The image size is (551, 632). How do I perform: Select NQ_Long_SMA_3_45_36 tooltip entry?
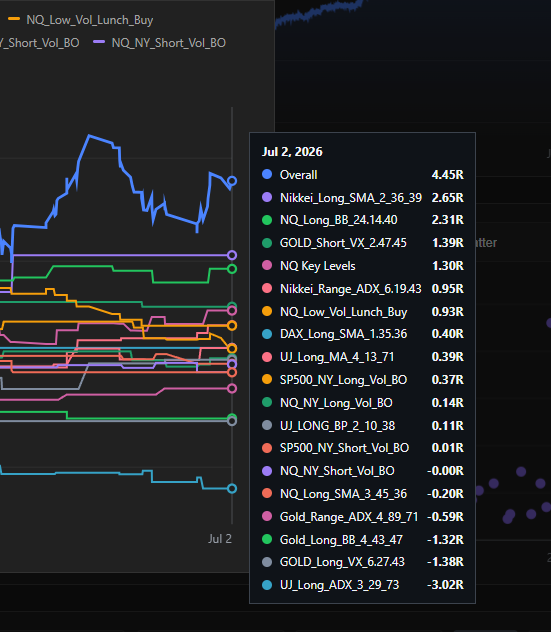(343, 494)
